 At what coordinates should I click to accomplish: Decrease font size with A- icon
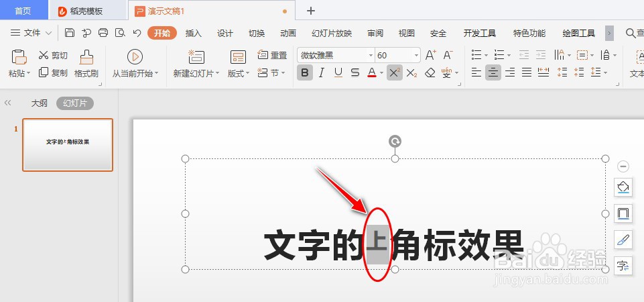[x=448, y=55]
